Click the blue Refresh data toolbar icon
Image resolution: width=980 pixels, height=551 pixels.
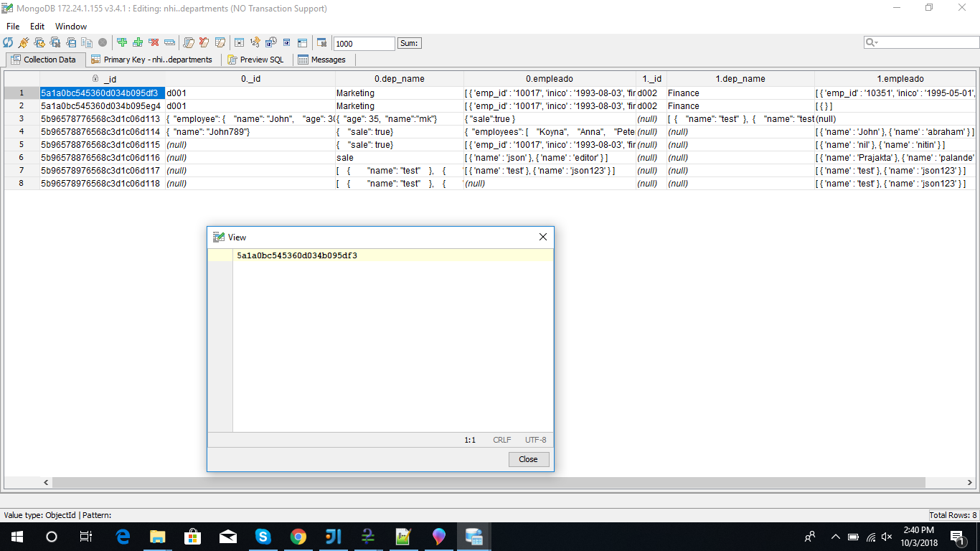click(8, 42)
